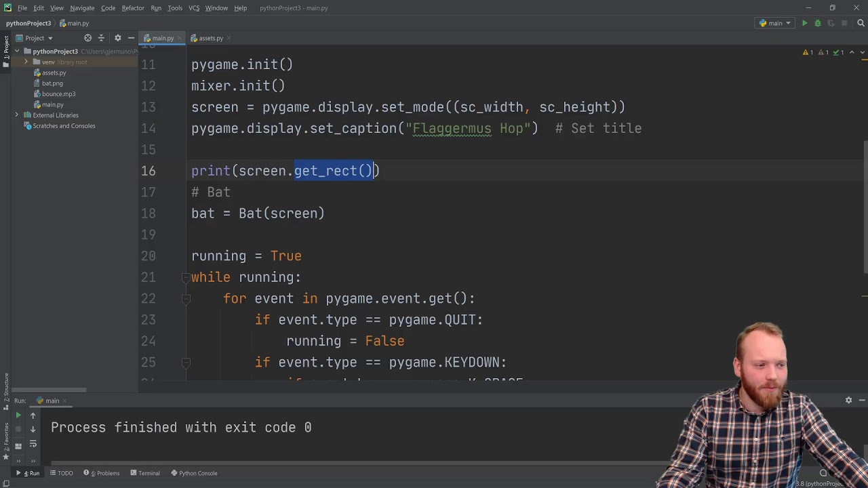Image resolution: width=868 pixels, height=488 pixels.
Task: Close the main.py editor tab
Action: [180, 38]
